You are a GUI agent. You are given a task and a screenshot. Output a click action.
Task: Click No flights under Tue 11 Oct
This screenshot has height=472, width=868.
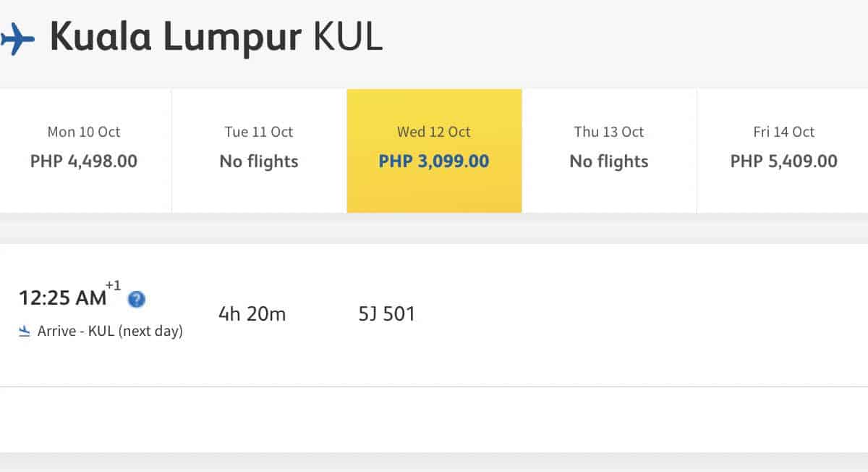click(x=259, y=161)
